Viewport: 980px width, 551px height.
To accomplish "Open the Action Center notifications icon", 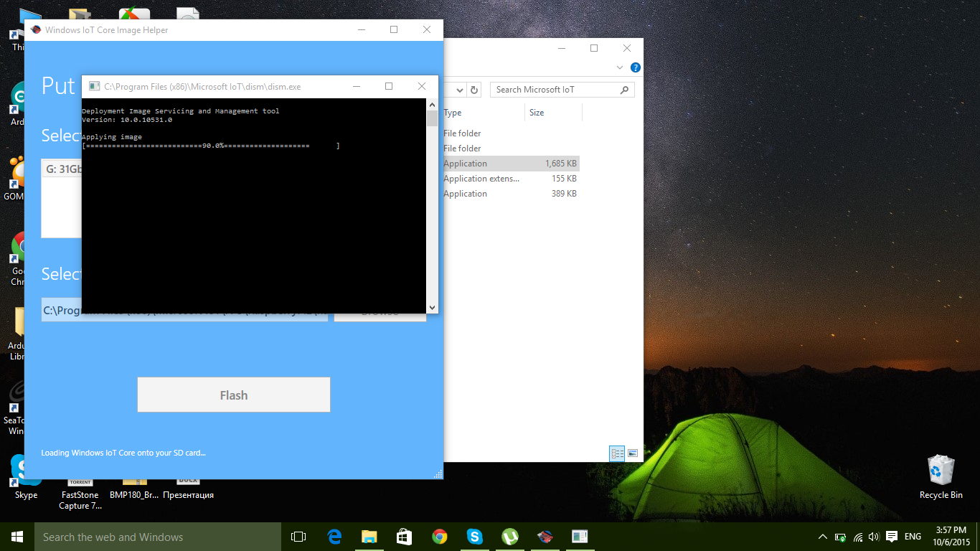I will tap(892, 537).
